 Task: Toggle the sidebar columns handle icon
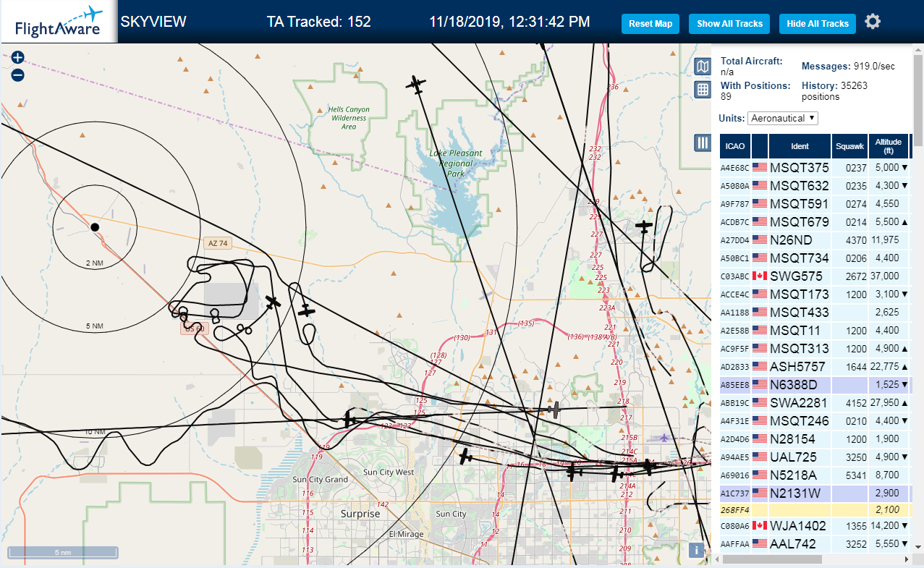point(702,143)
